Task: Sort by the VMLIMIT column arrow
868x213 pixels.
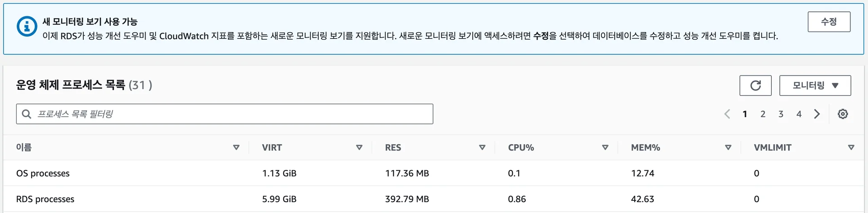Action: pos(851,147)
